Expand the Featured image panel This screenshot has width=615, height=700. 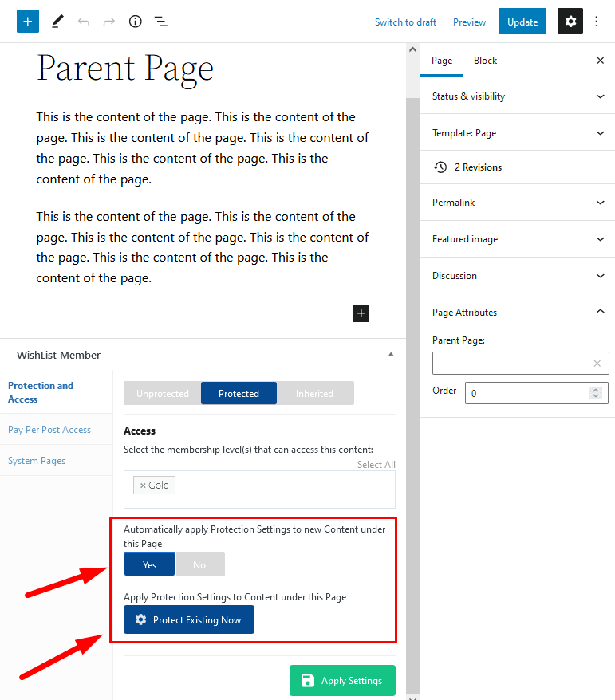[x=518, y=239]
